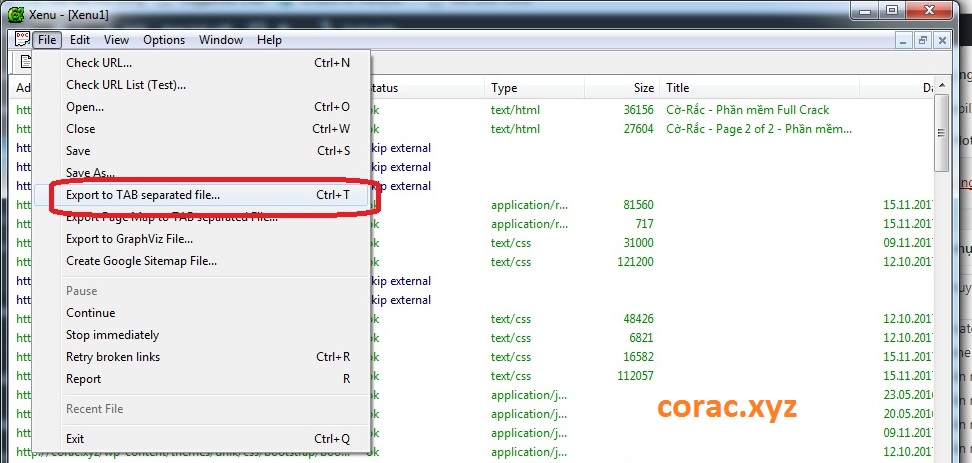Open the View menu
The image size is (972, 463).
(116, 40)
